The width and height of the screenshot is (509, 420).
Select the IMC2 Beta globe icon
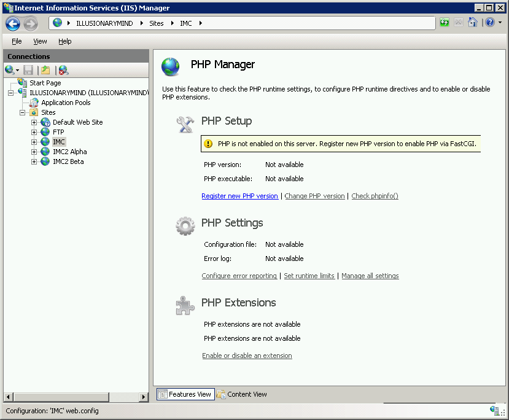[x=45, y=161]
